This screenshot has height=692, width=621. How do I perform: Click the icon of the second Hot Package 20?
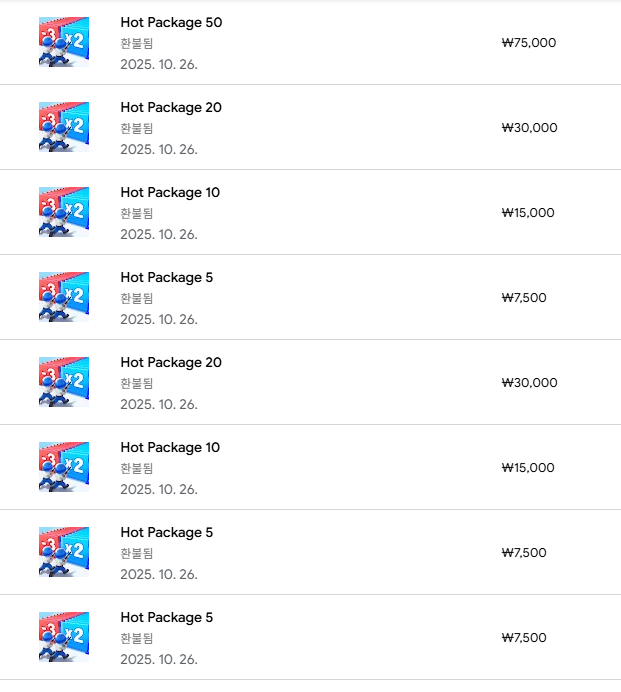click(64, 382)
